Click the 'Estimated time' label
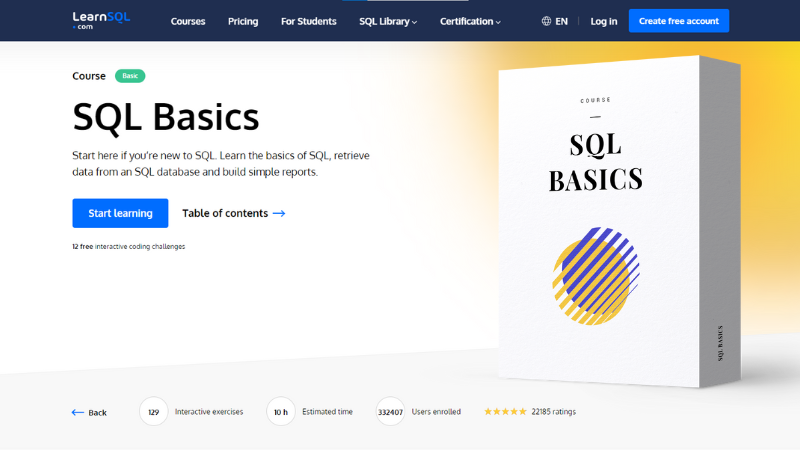This screenshot has width=800, height=450. pos(327,411)
